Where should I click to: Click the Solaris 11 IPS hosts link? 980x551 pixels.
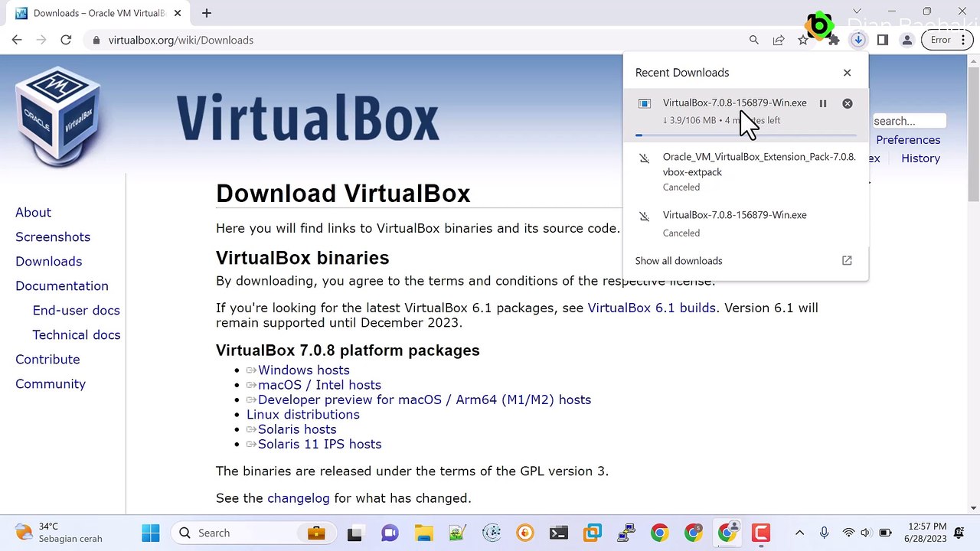tap(319, 444)
